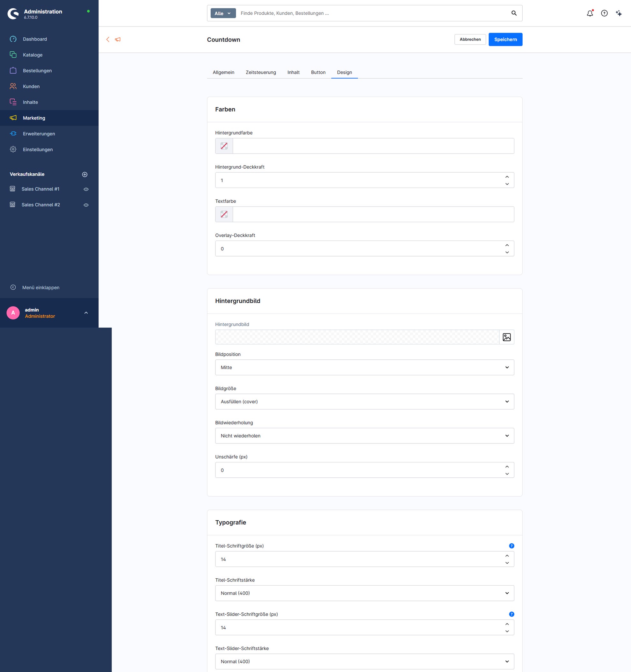Open the Alle search filter dropdown
Viewport: 631px width, 672px height.
tap(223, 13)
